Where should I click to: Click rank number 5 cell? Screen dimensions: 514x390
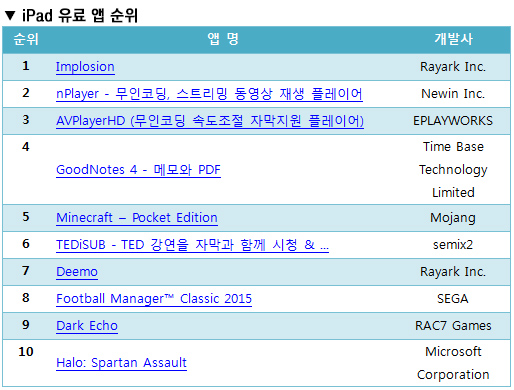click(26, 217)
